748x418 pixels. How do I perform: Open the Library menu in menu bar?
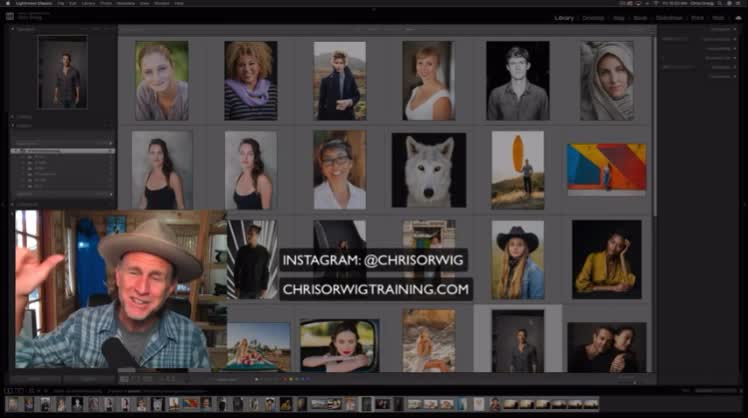click(x=88, y=3)
